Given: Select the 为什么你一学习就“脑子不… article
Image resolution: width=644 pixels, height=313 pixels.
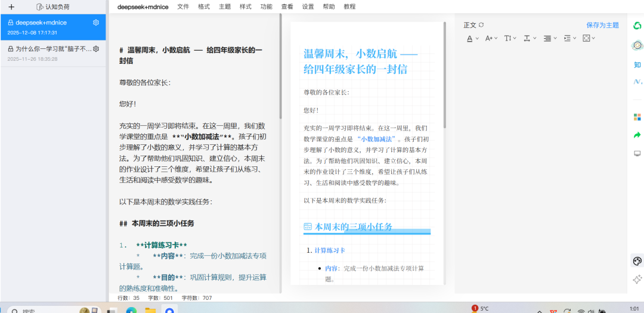Looking at the screenshot, I should [x=53, y=54].
